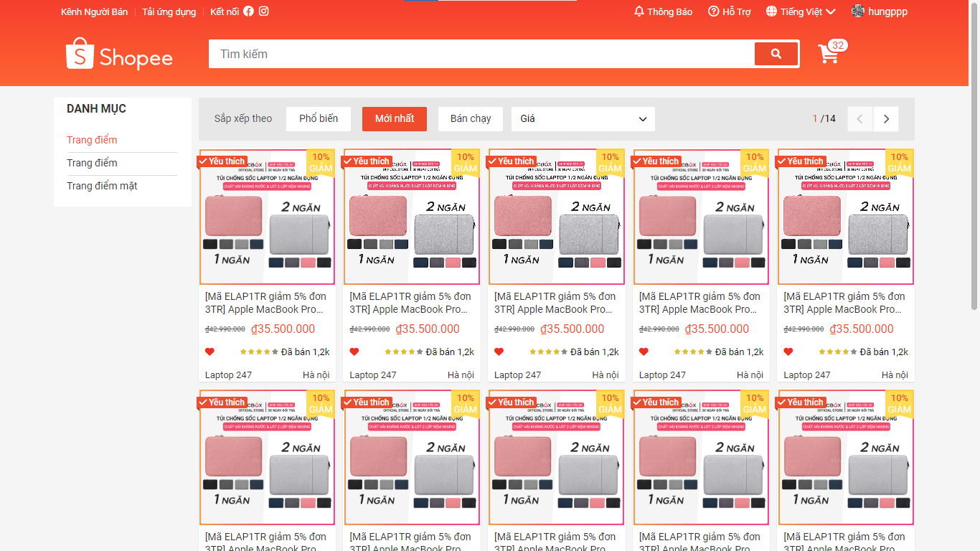This screenshot has width=980, height=551.
Task: Open the Tải ứng dụng link
Action: click(169, 11)
